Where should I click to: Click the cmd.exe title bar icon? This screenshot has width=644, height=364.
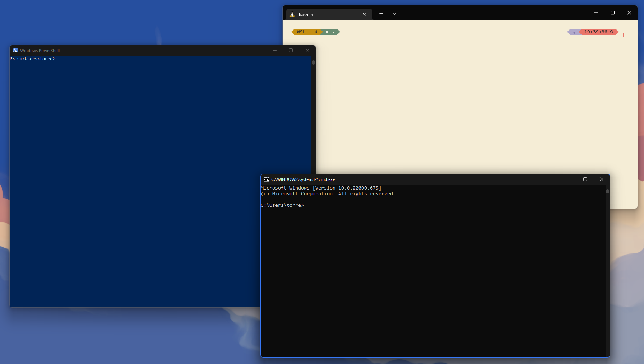click(x=267, y=179)
